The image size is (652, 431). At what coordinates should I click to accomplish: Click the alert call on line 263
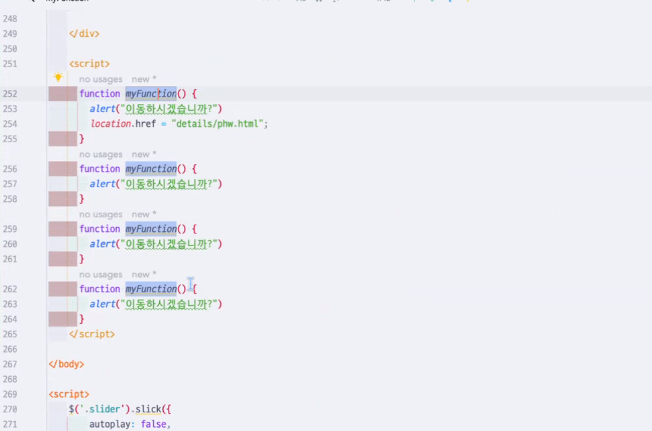coord(102,304)
